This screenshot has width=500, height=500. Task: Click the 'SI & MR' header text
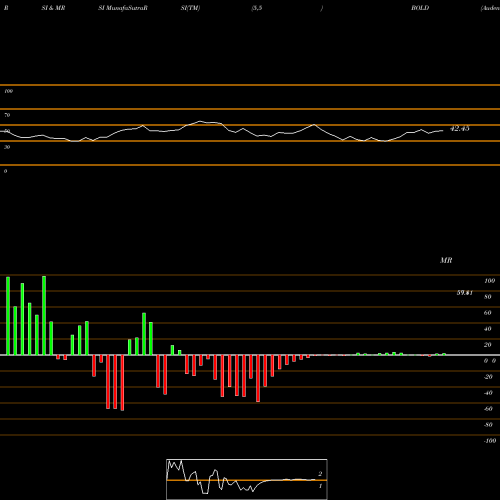53,8
